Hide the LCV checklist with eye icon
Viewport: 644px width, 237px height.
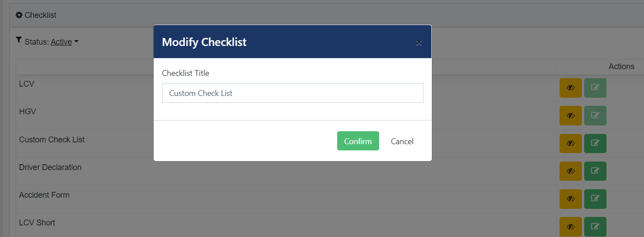[570, 88]
